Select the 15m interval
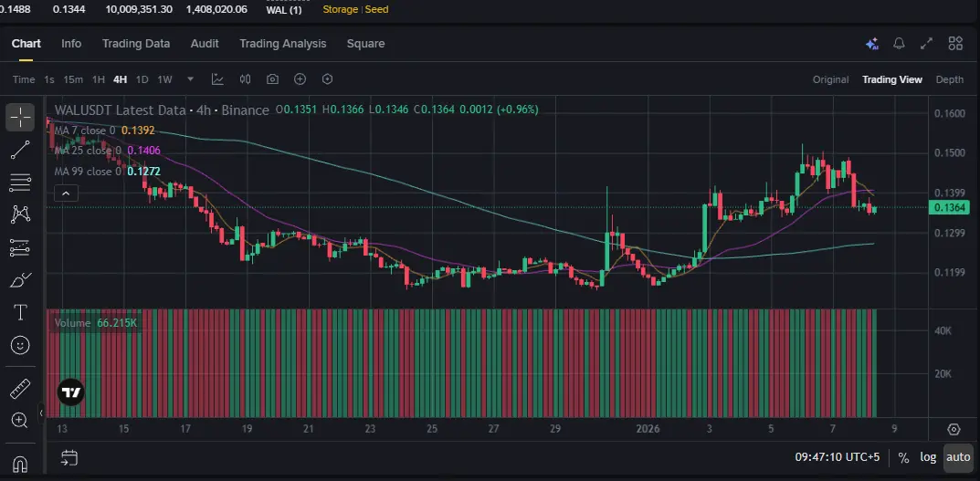Image resolution: width=980 pixels, height=481 pixels. coord(73,79)
